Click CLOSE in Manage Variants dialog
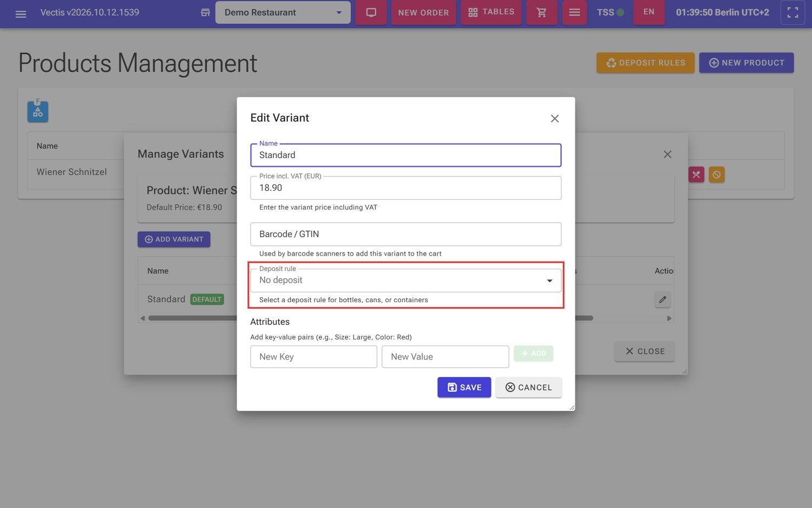812x508 pixels. 644,351
